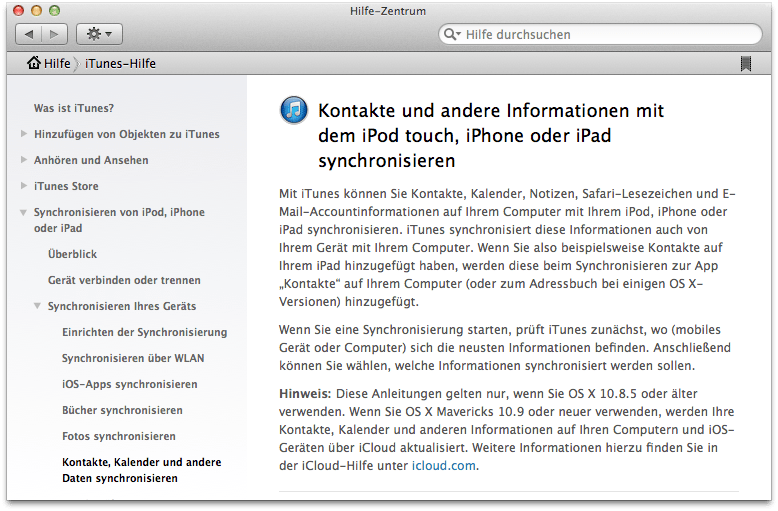This screenshot has width=778, height=511.
Task: Open Fotos synchronisieren
Action: [x=119, y=437]
